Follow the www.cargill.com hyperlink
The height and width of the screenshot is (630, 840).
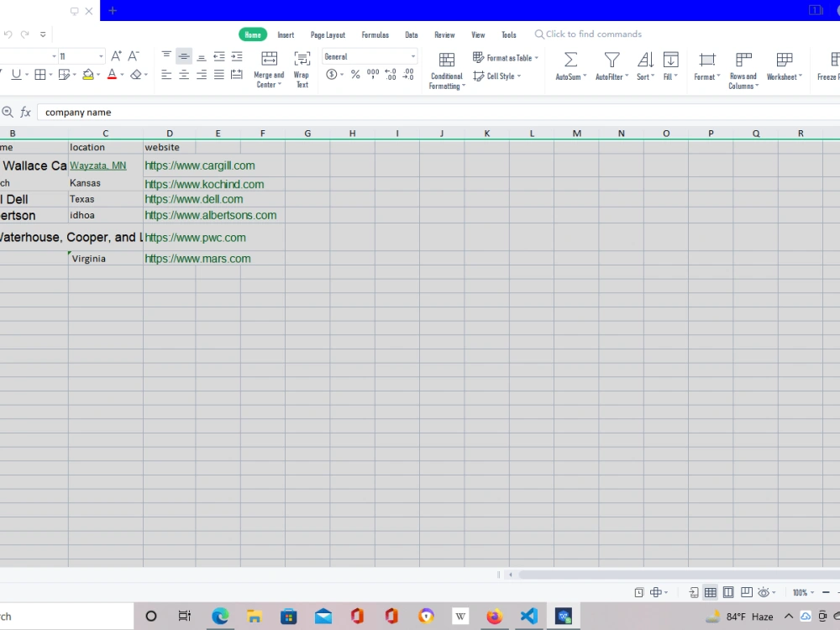tap(199, 165)
